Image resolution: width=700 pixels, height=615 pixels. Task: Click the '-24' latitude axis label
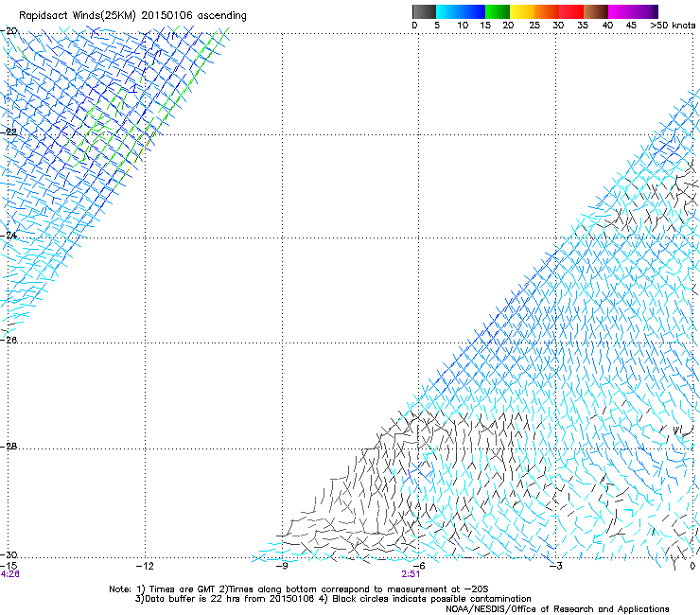9,236
